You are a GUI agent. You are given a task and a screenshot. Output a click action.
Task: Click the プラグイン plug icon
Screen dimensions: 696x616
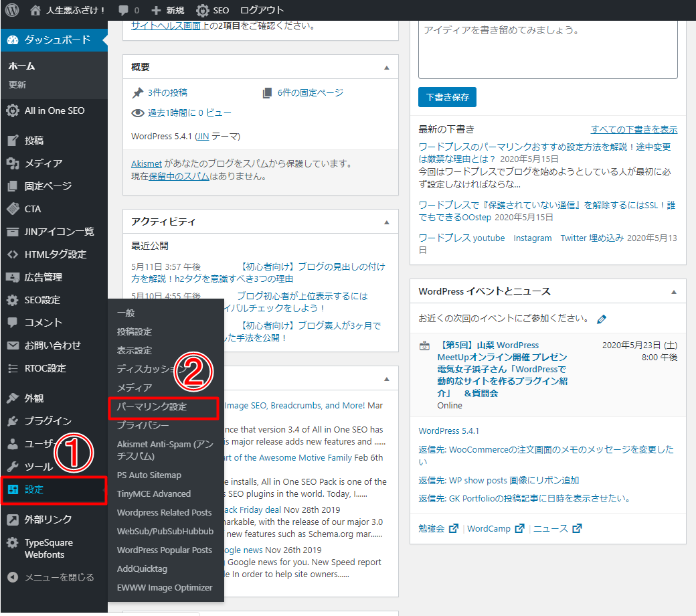click(13, 420)
